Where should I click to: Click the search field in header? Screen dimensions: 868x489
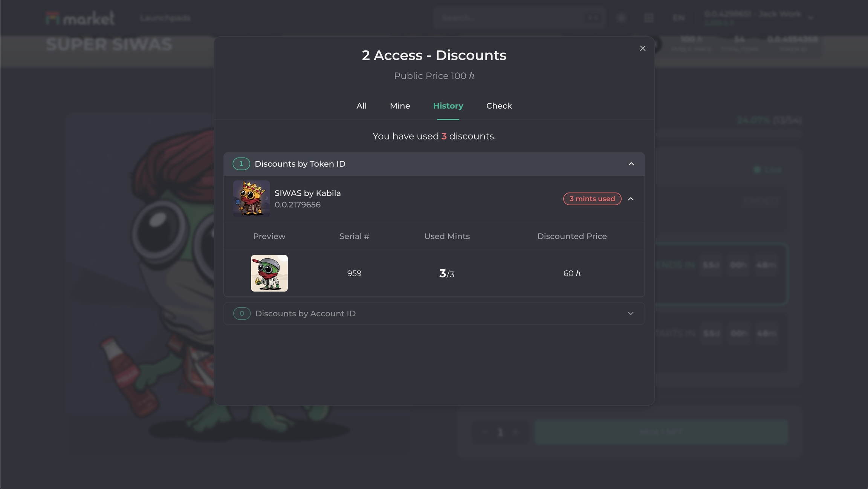[518, 18]
